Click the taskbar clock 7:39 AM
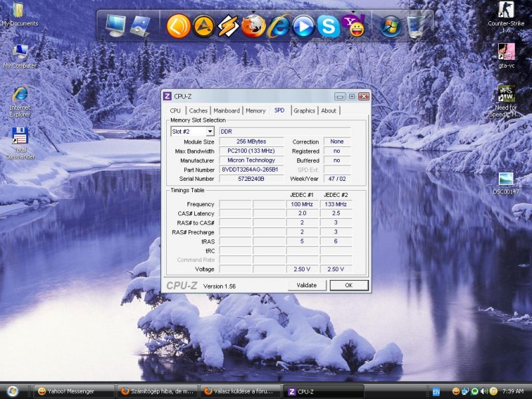 point(513,391)
